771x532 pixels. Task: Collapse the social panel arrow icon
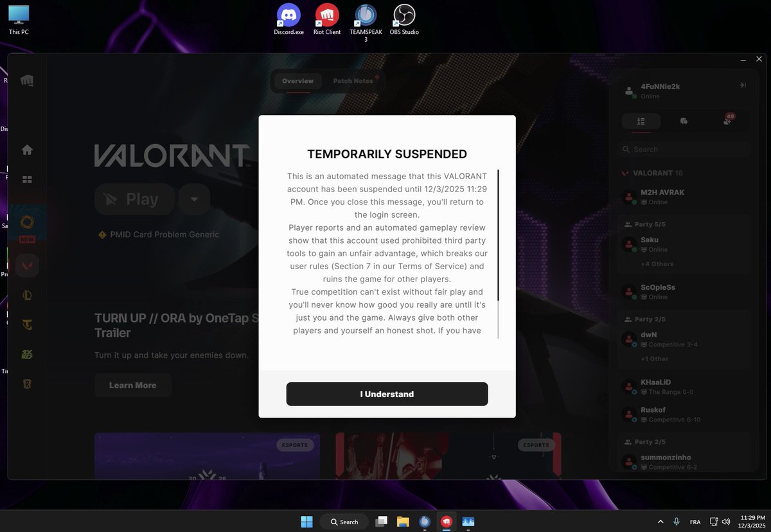click(x=742, y=85)
